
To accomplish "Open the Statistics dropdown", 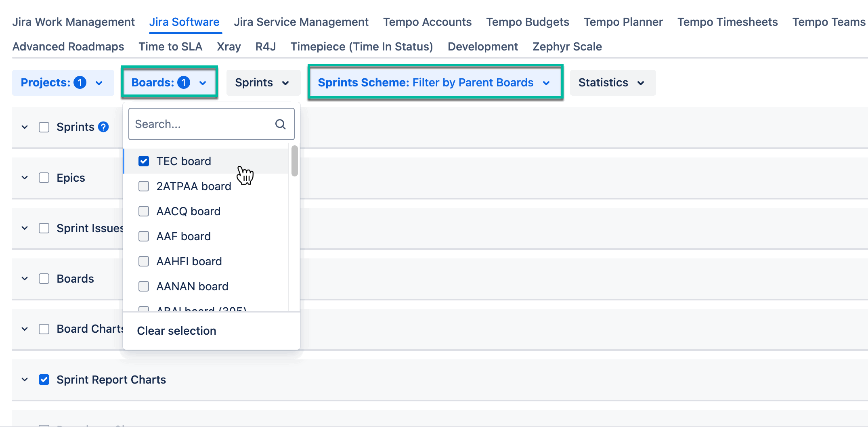I will 612,82.
